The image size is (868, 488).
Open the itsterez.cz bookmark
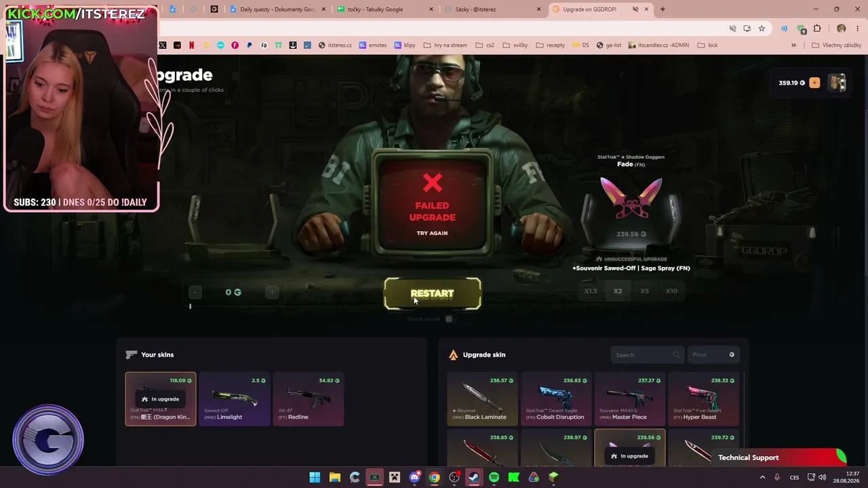click(x=335, y=45)
